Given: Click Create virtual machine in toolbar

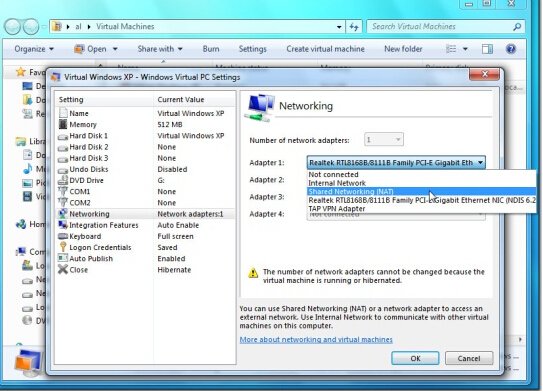Looking at the screenshot, I should coord(326,49).
